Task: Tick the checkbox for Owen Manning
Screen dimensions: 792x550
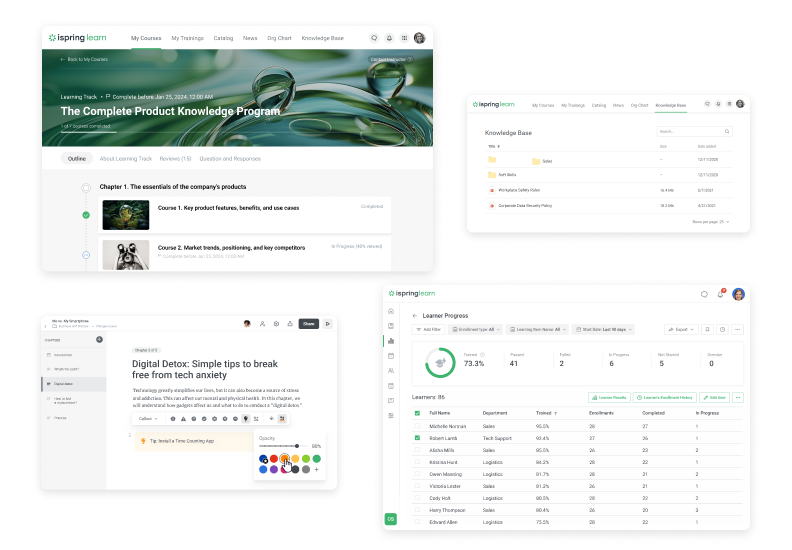Action: point(417,474)
